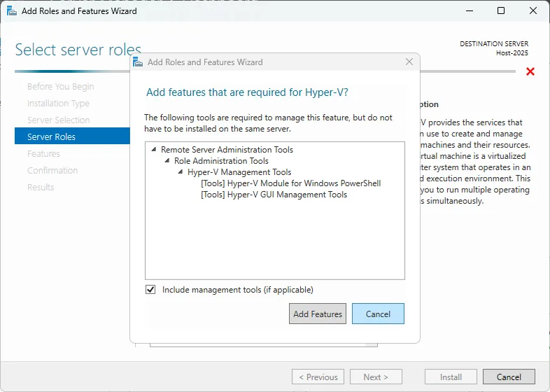Select Hyper-V Module for Windows PowerShell

pyautogui.click(x=291, y=183)
